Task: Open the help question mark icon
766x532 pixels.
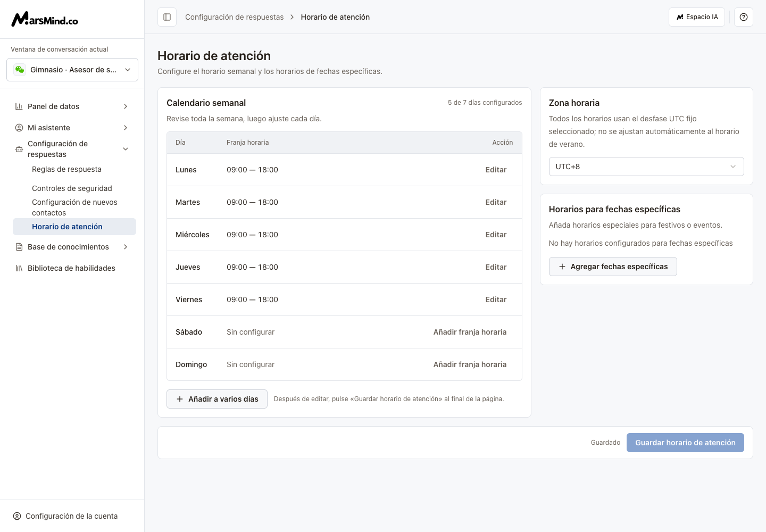Action: point(744,17)
